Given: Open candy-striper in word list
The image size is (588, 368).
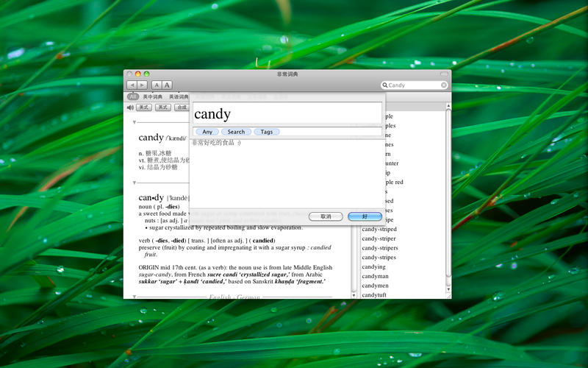Looking at the screenshot, I should (379, 238).
